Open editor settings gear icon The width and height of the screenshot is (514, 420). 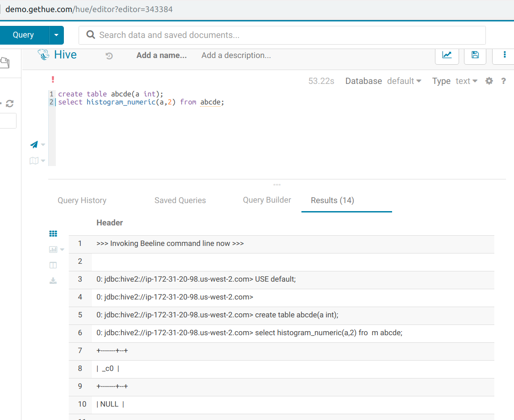(x=489, y=81)
